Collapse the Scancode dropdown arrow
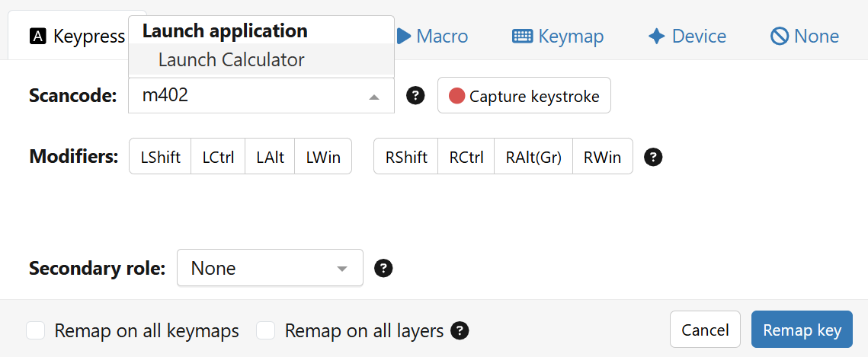 (373, 97)
